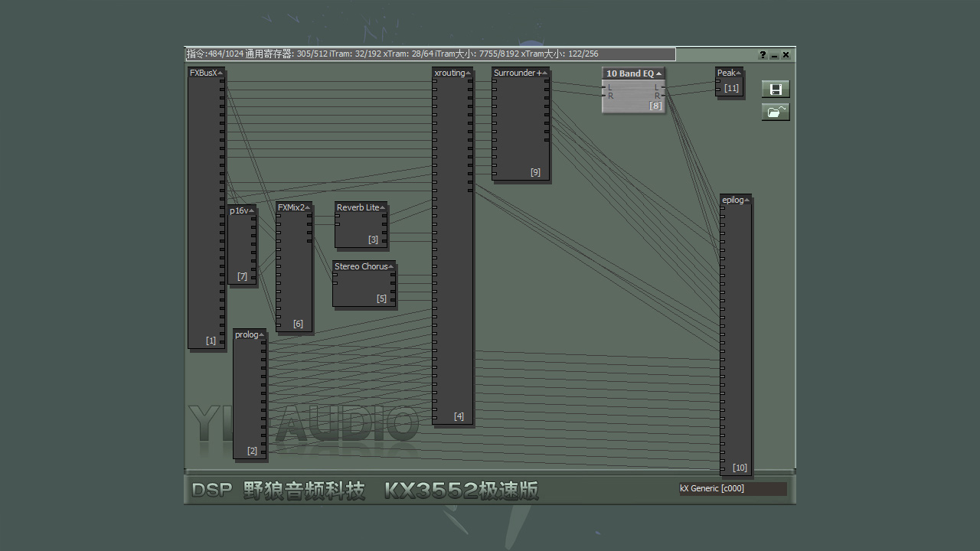The height and width of the screenshot is (551, 980).
Task: Click the save DSP configuration floppy icon
Action: (x=775, y=90)
